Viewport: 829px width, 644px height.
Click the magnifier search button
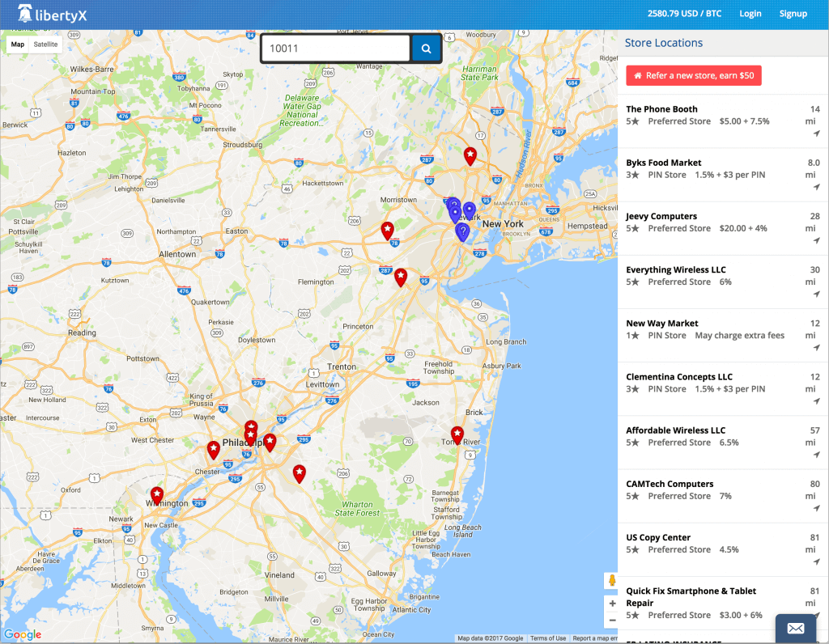[426, 49]
